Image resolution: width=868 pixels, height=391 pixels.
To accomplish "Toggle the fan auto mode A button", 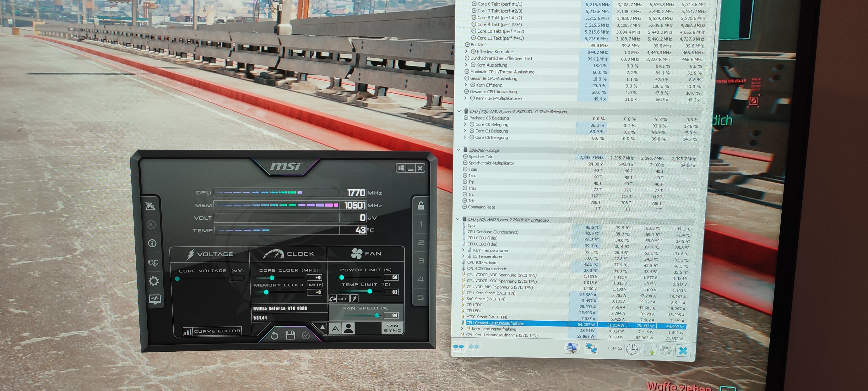I will point(335,329).
